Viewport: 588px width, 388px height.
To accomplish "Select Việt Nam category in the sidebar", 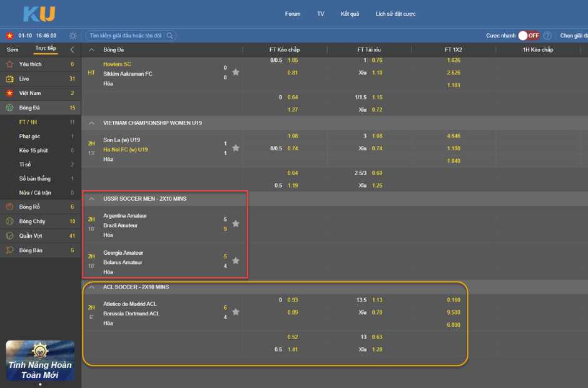I will pyautogui.click(x=41, y=93).
